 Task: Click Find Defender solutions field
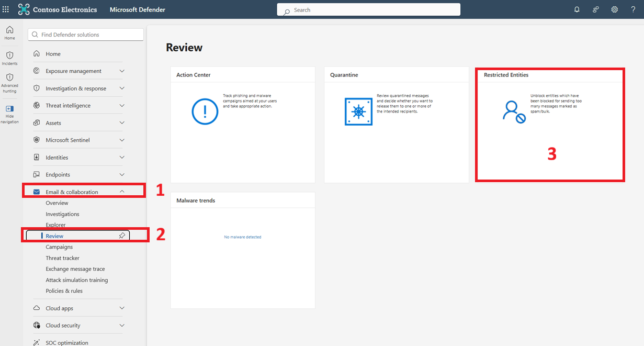coord(86,35)
